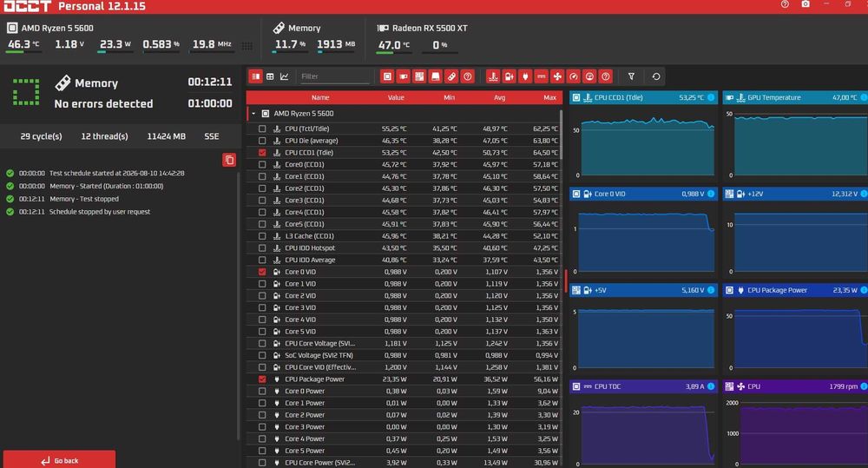Check the CPU IOD Hotspot checkbox

click(262, 248)
